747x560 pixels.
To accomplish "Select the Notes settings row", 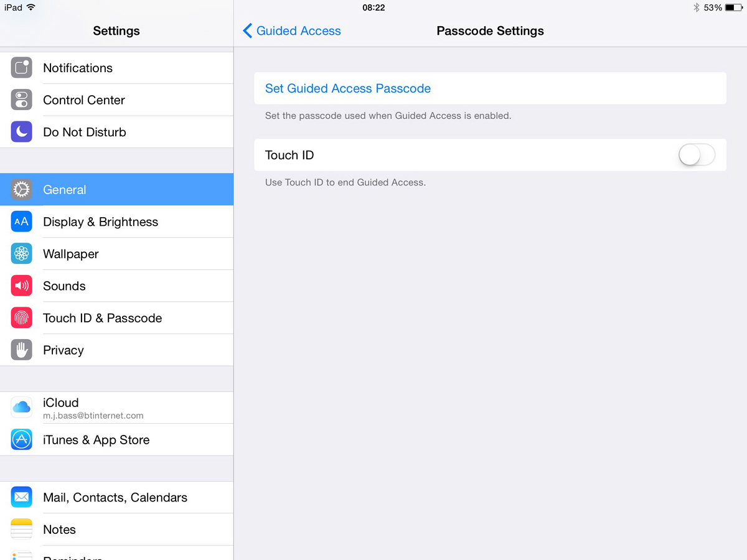I will (x=117, y=530).
